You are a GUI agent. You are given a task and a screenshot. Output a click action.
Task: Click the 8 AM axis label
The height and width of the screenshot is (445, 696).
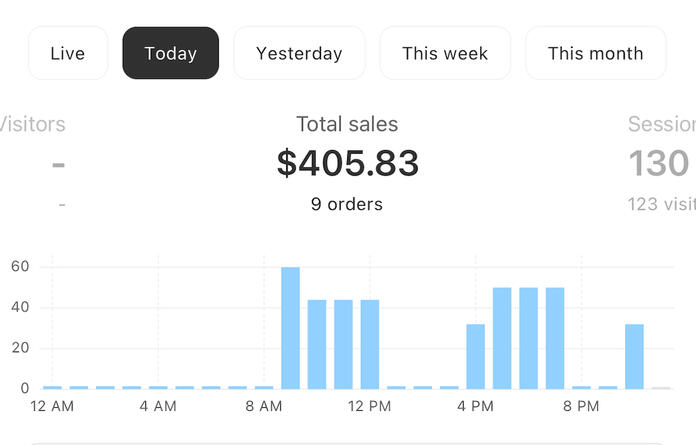[x=264, y=407]
